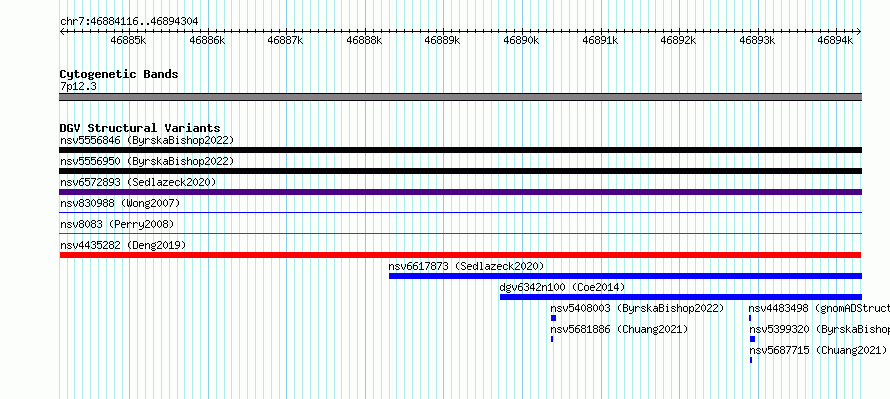Open the nsv5681886 (Chuang2021) label

(x=619, y=329)
